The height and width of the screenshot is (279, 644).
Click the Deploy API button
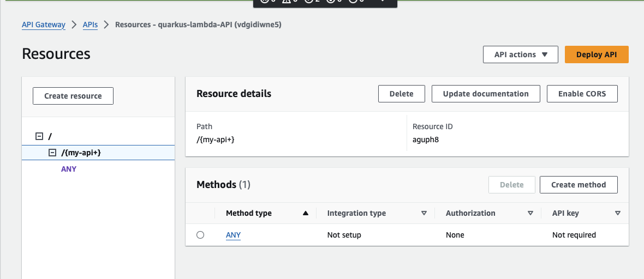597,54
